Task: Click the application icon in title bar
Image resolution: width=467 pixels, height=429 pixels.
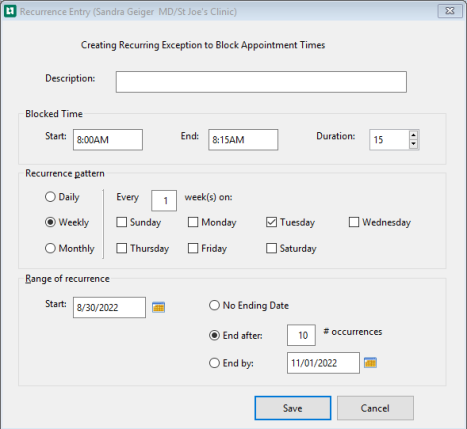Action: pyautogui.click(x=10, y=11)
